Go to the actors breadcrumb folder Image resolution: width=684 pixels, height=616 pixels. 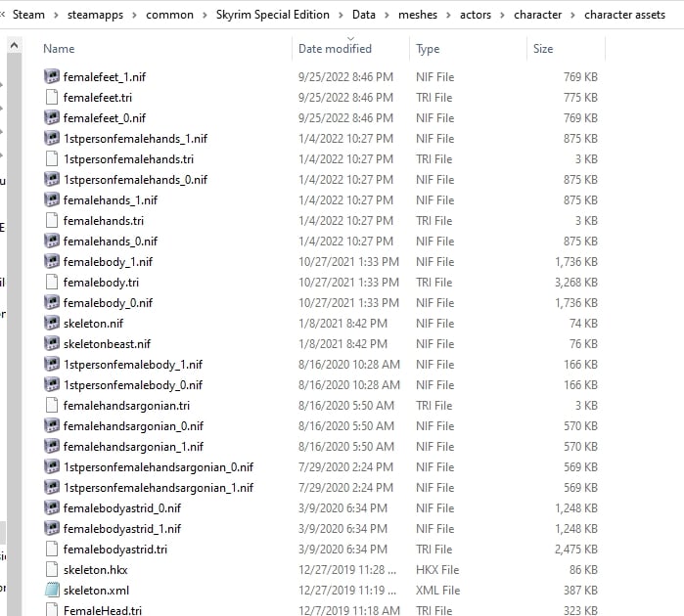coord(475,15)
